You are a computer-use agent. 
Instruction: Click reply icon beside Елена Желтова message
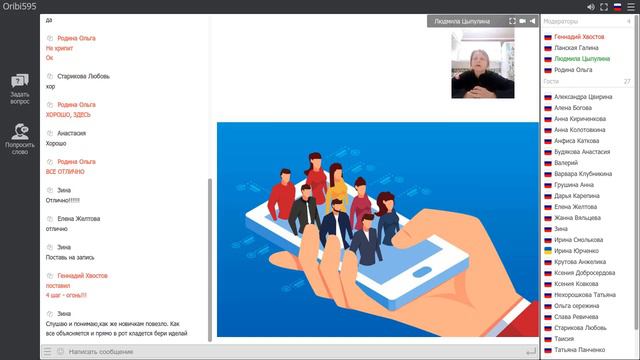pyautogui.click(x=50, y=219)
